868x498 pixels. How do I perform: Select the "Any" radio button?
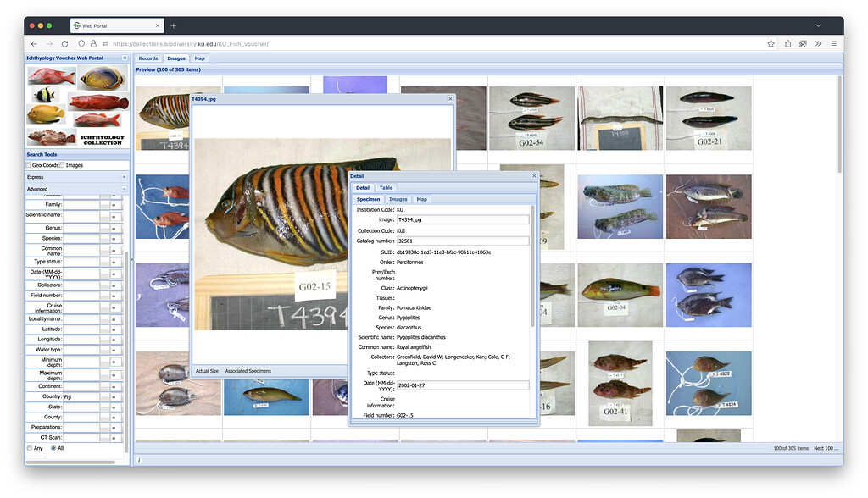point(31,448)
